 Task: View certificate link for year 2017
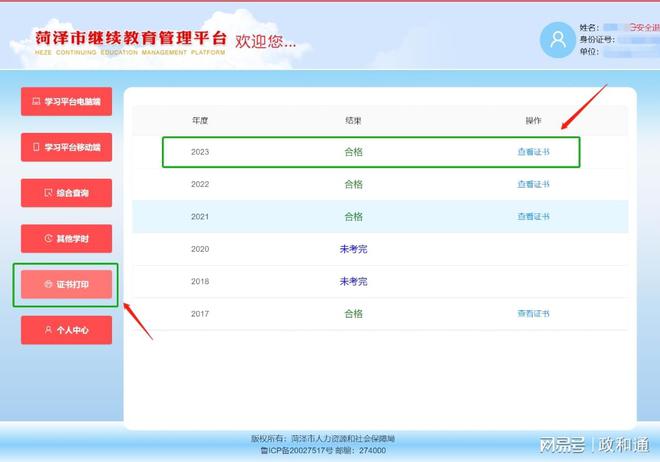point(533,313)
